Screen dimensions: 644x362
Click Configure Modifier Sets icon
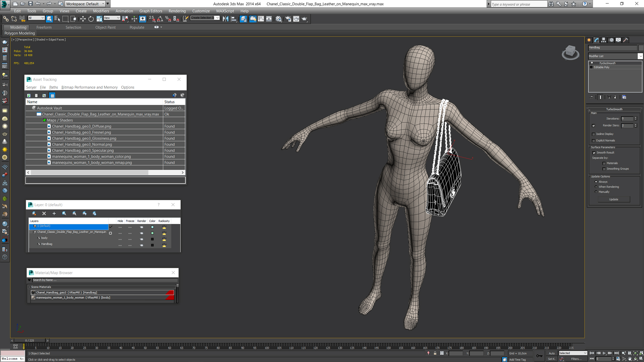pos(624,97)
